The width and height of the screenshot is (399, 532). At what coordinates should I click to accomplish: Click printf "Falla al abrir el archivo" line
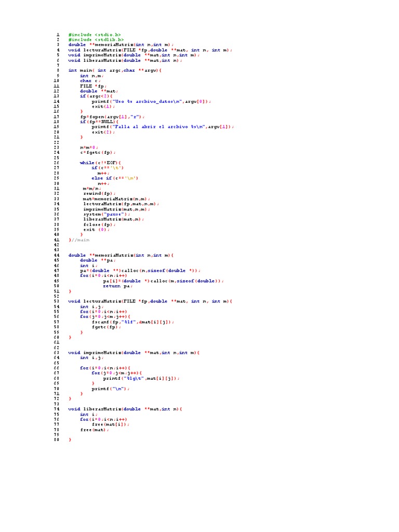pyautogui.click(x=163, y=127)
